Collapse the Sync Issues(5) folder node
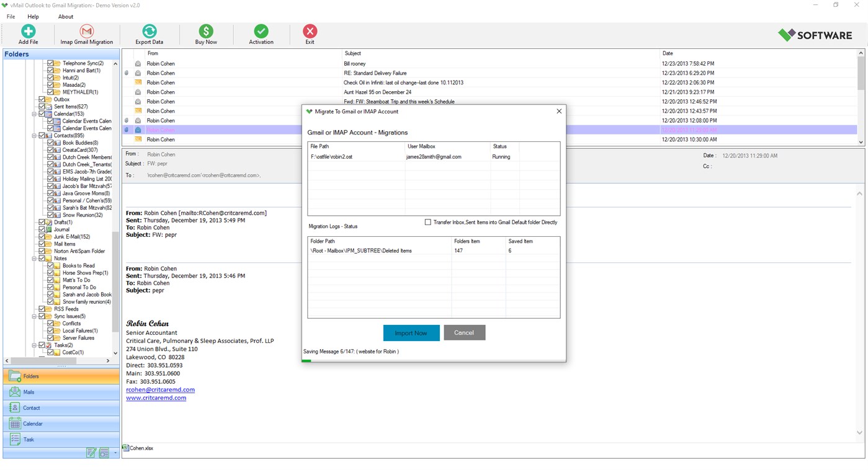Screen dimensions: 868x470 click(35, 316)
